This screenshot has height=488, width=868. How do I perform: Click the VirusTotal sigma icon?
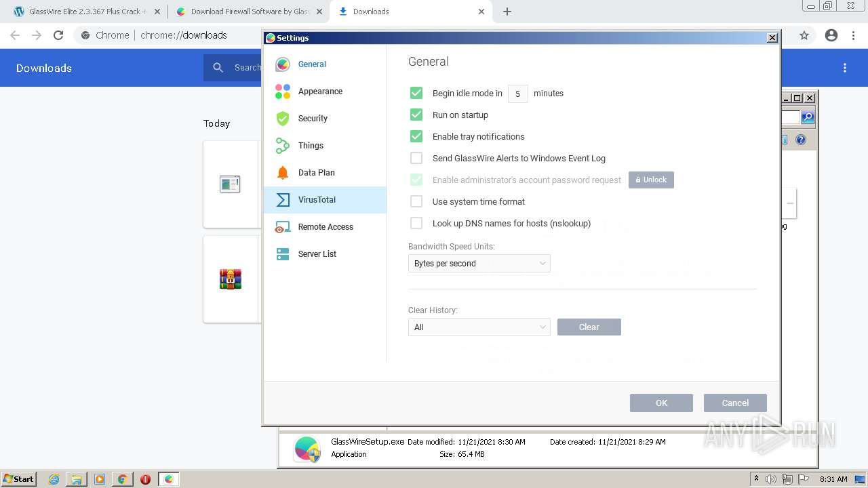click(x=283, y=200)
